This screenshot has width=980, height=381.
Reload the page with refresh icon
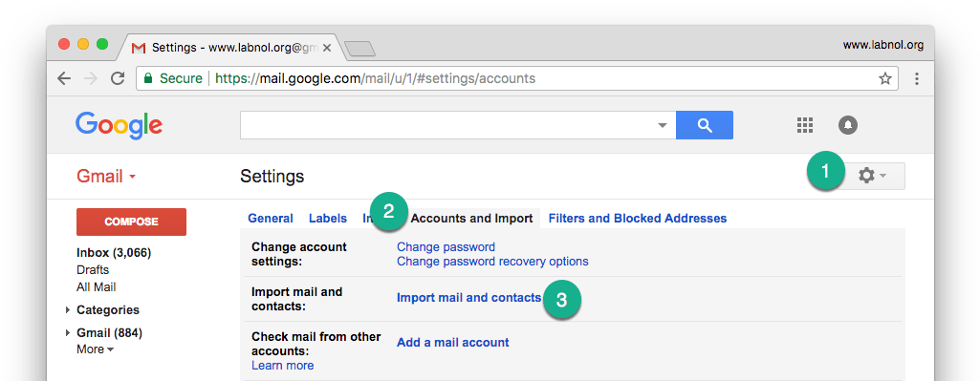[118, 78]
